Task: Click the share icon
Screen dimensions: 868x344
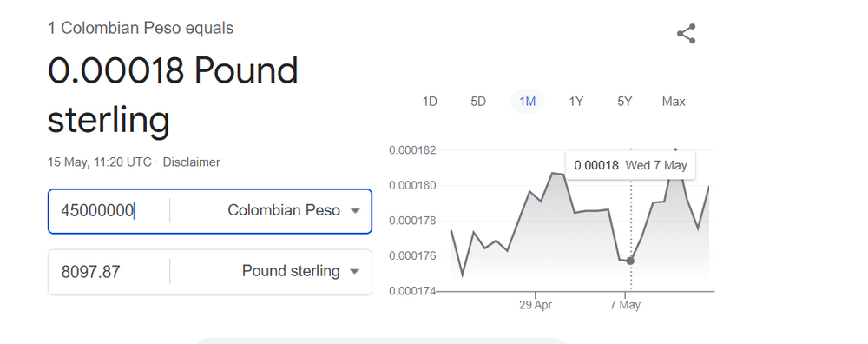Action: [x=686, y=34]
